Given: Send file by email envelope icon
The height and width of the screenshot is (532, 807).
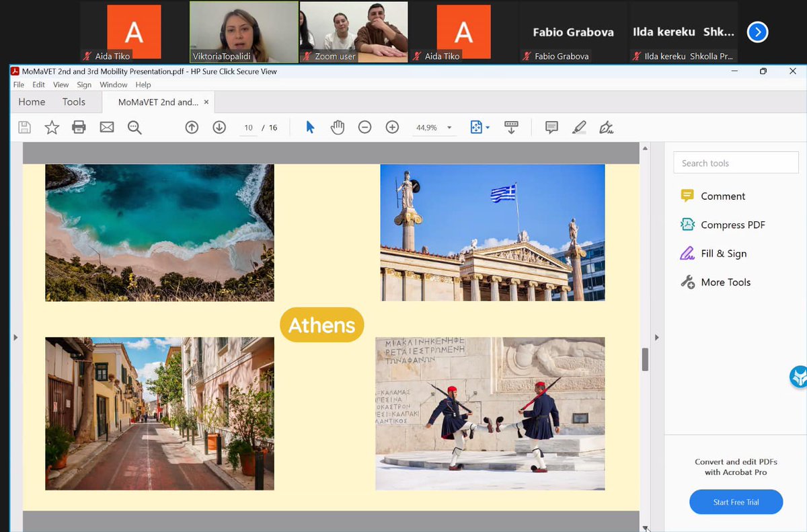Looking at the screenshot, I should 106,127.
